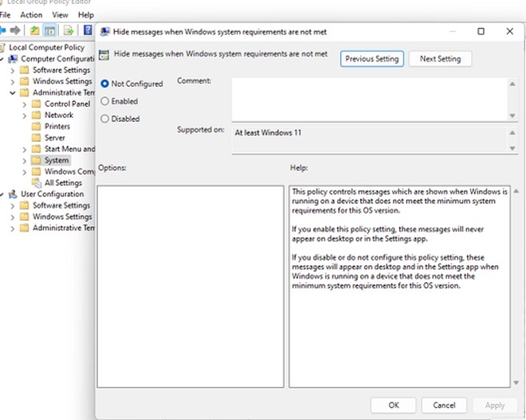Image resolution: width=526 pixels, height=420 pixels.
Task: Click the Next Setting button
Action: 440,59
